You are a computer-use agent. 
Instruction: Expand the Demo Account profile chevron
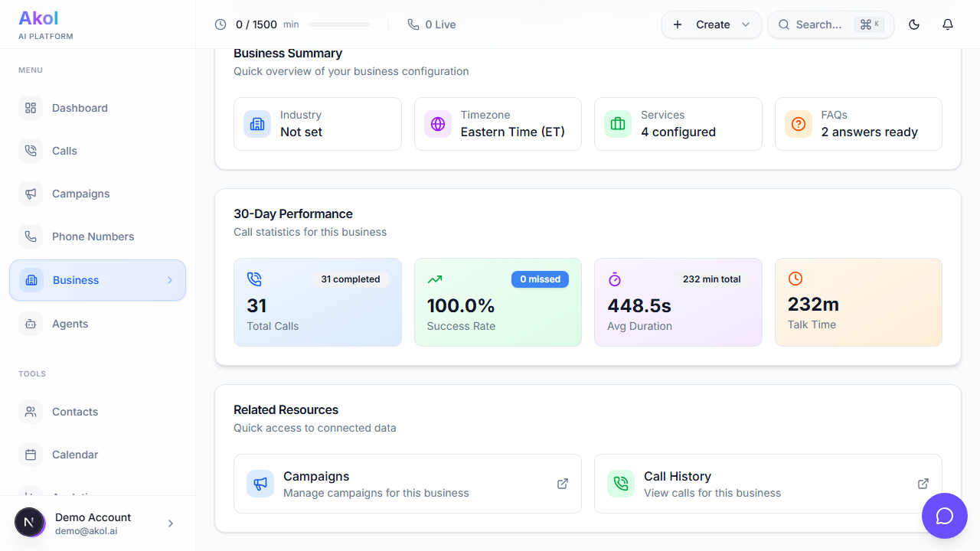point(170,523)
